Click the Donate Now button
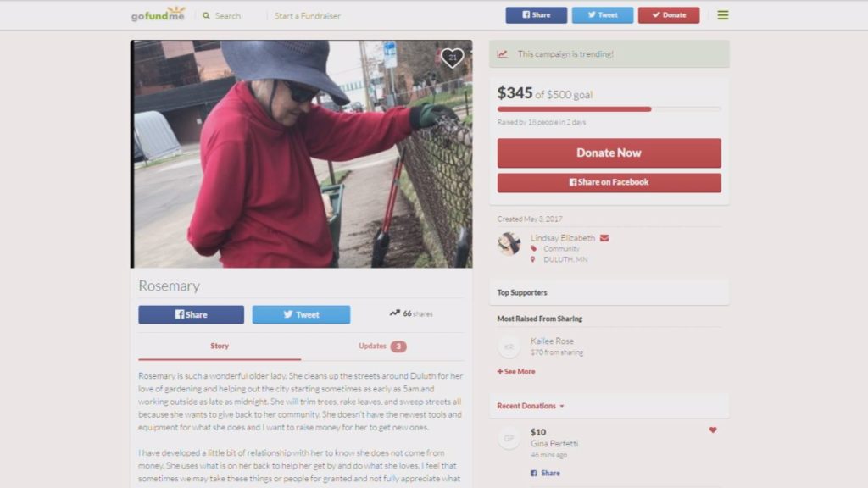868x488 pixels. point(609,152)
